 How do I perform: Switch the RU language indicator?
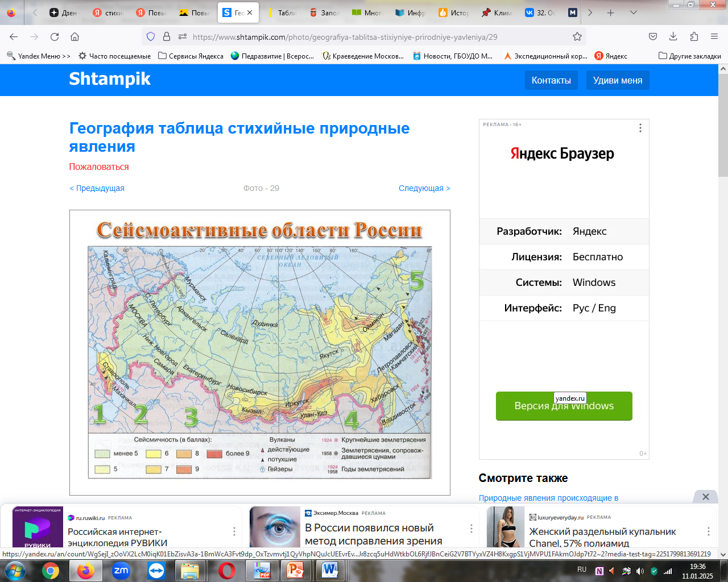tap(582, 569)
